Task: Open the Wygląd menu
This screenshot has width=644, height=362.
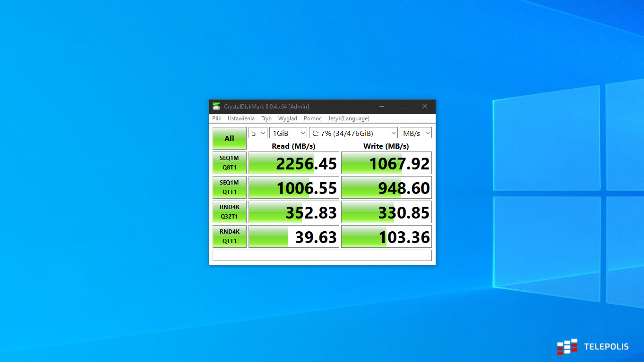Action: coord(288,118)
